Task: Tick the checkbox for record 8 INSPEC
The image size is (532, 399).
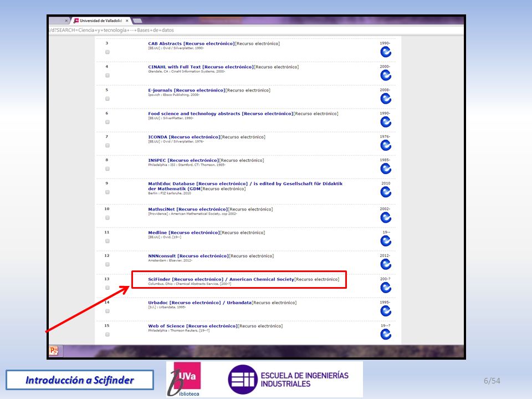Action: 107,169
